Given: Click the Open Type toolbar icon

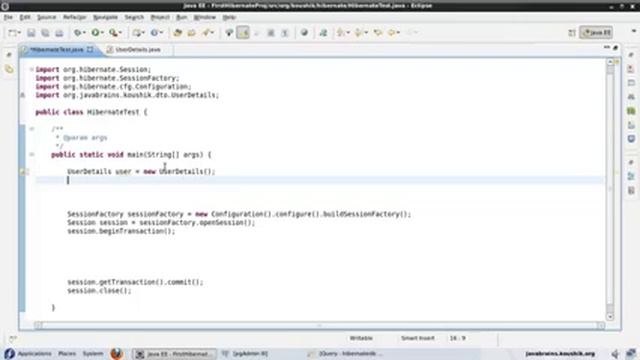Looking at the screenshot, I should [178, 33].
